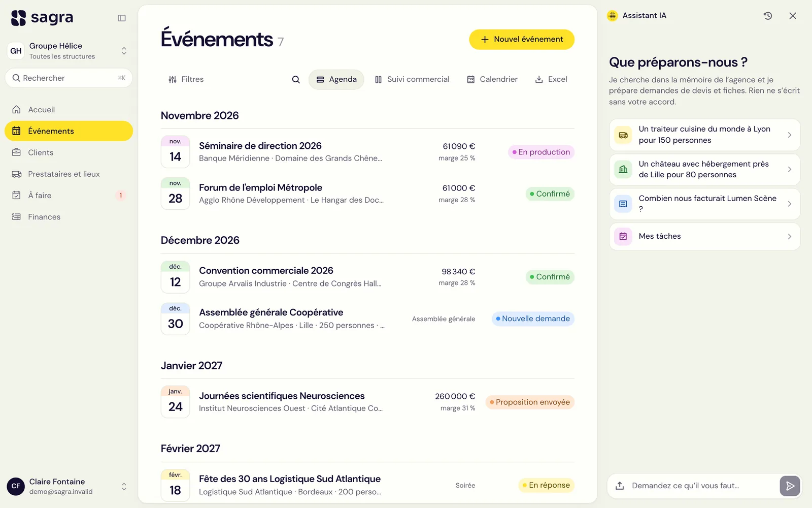Go to Clients in the sidebar
The height and width of the screenshot is (508, 812).
[x=69, y=152]
